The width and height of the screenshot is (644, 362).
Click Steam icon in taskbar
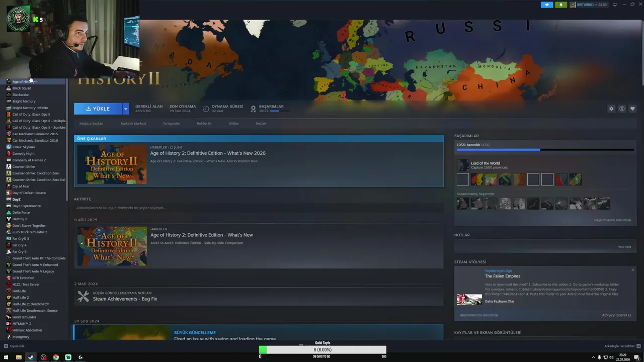coord(31,357)
